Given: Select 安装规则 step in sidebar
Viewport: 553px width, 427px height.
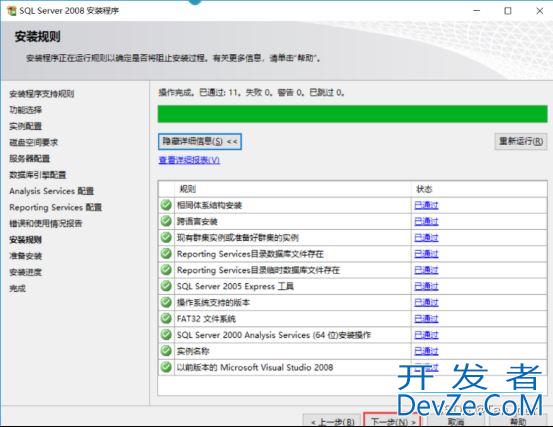Looking at the screenshot, I should 25,240.
